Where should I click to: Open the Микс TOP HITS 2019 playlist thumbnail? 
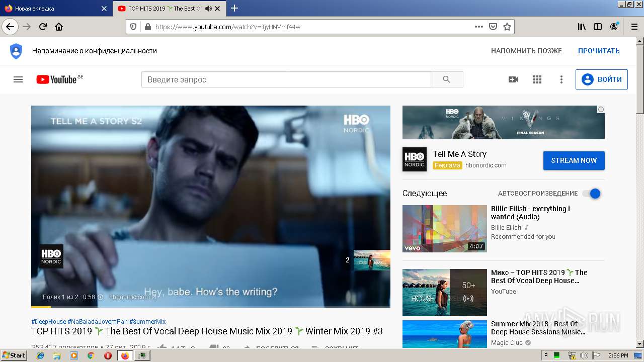(x=445, y=293)
